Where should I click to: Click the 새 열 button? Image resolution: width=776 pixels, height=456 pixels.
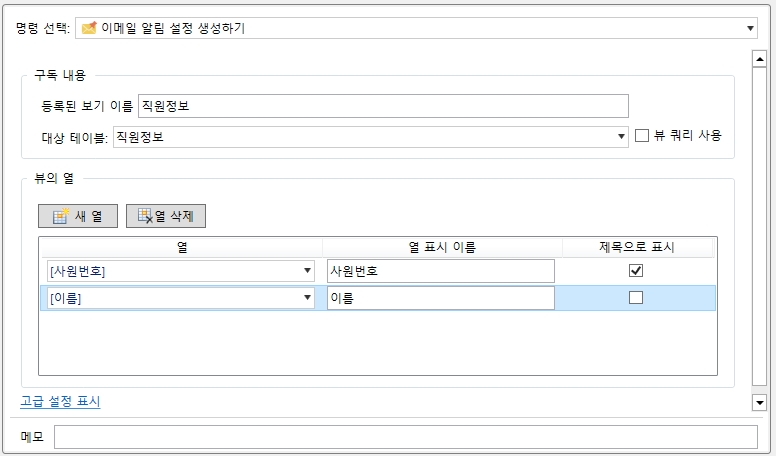78,216
